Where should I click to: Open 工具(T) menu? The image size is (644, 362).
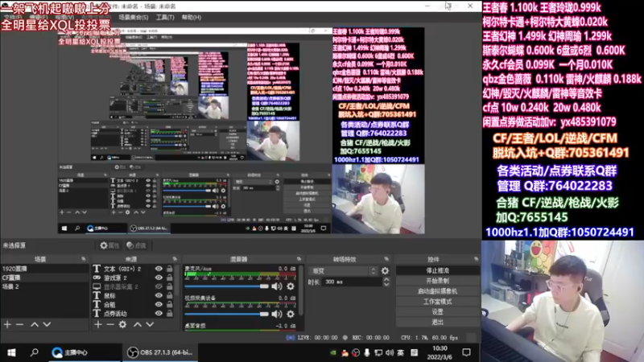tap(165, 18)
